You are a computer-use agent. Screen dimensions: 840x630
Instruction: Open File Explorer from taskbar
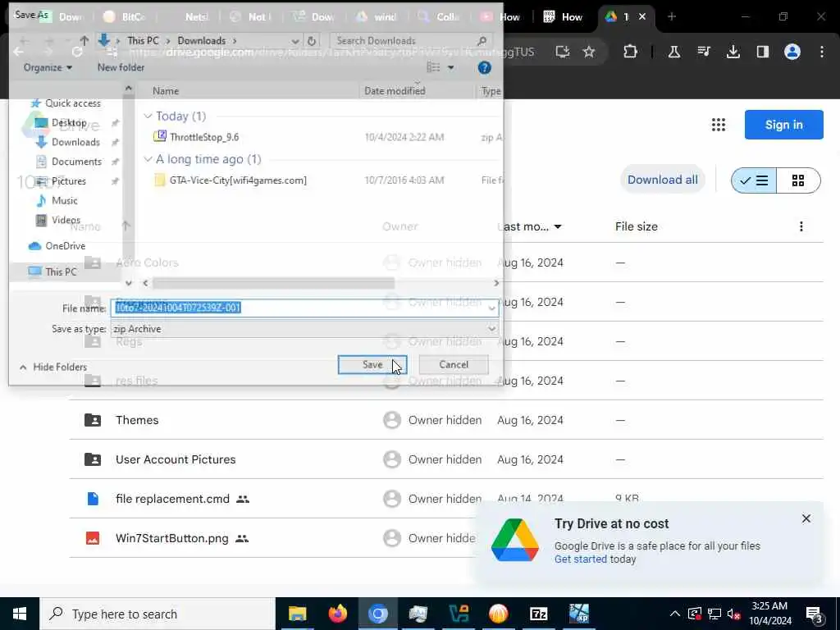click(x=297, y=614)
